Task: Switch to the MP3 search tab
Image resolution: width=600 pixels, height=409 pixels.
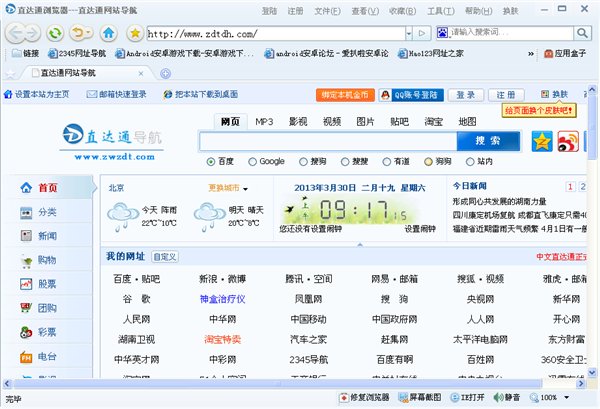Action: pyautogui.click(x=263, y=121)
